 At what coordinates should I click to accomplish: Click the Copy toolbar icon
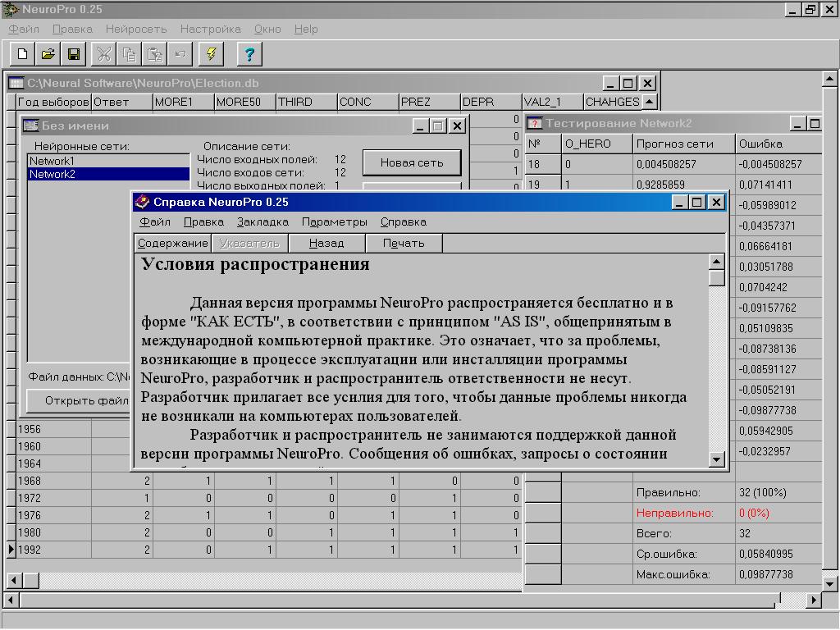130,54
